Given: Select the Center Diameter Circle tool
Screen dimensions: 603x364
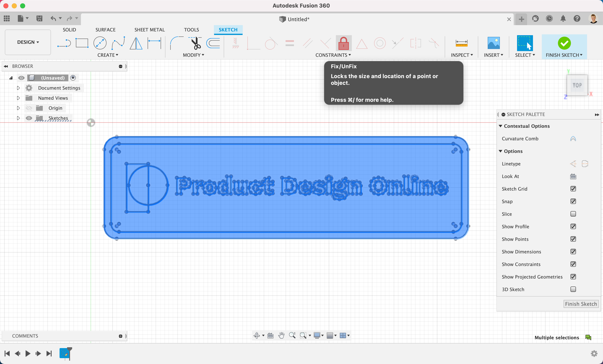Looking at the screenshot, I should click(100, 43).
